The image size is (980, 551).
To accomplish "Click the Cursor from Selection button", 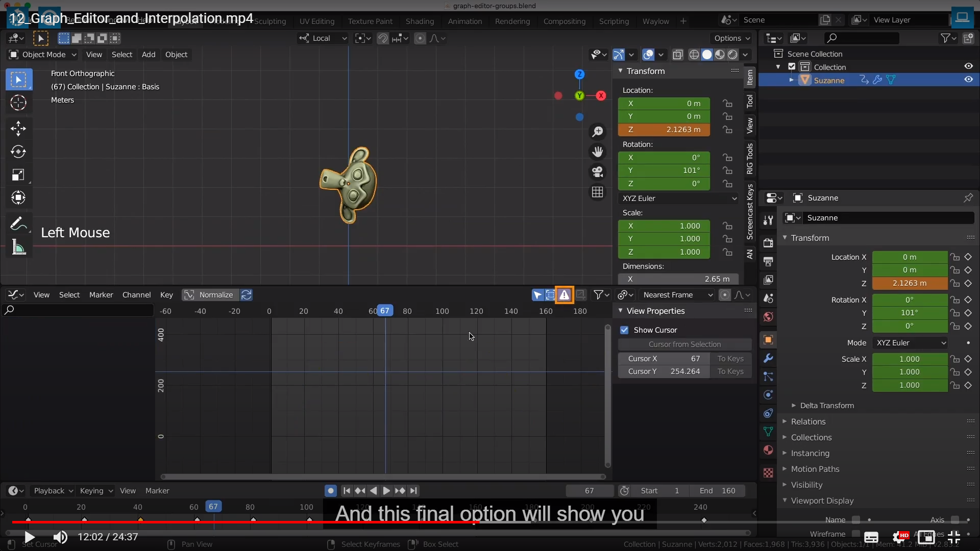I will point(684,344).
